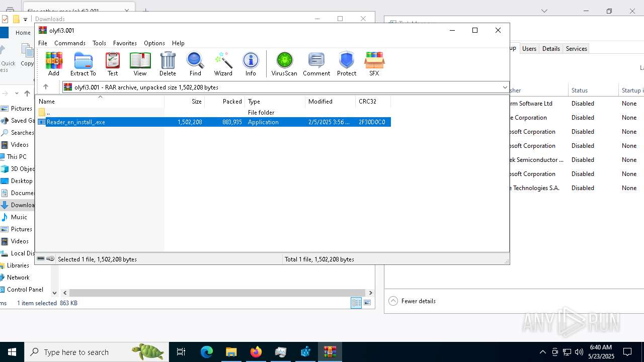Image resolution: width=644 pixels, height=362 pixels.
Task: Sort by the Type column header
Action: [x=275, y=102]
